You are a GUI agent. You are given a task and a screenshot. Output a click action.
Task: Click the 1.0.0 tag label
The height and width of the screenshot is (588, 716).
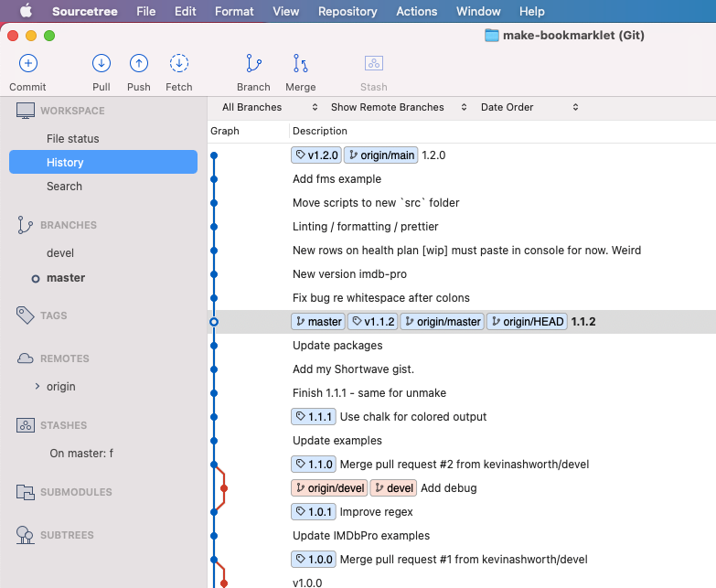click(x=314, y=560)
